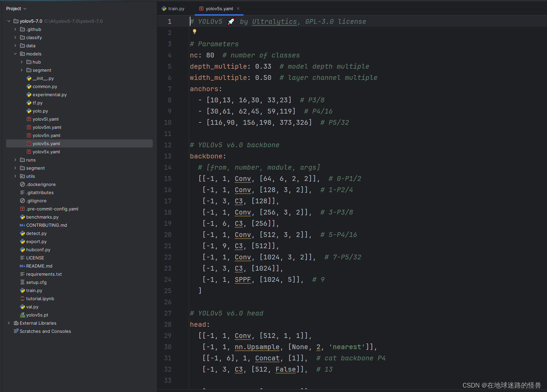Click the yolov5n.yaml YAML file icon
This screenshot has height=392, width=547.
tap(29, 135)
